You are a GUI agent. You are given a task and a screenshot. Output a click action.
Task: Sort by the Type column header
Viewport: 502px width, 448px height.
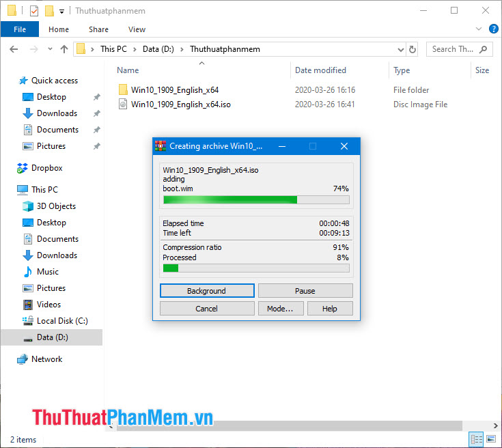pos(402,70)
